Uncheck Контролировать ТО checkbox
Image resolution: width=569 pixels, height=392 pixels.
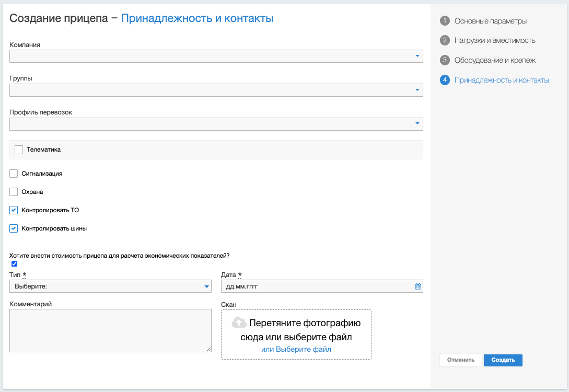tap(14, 210)
